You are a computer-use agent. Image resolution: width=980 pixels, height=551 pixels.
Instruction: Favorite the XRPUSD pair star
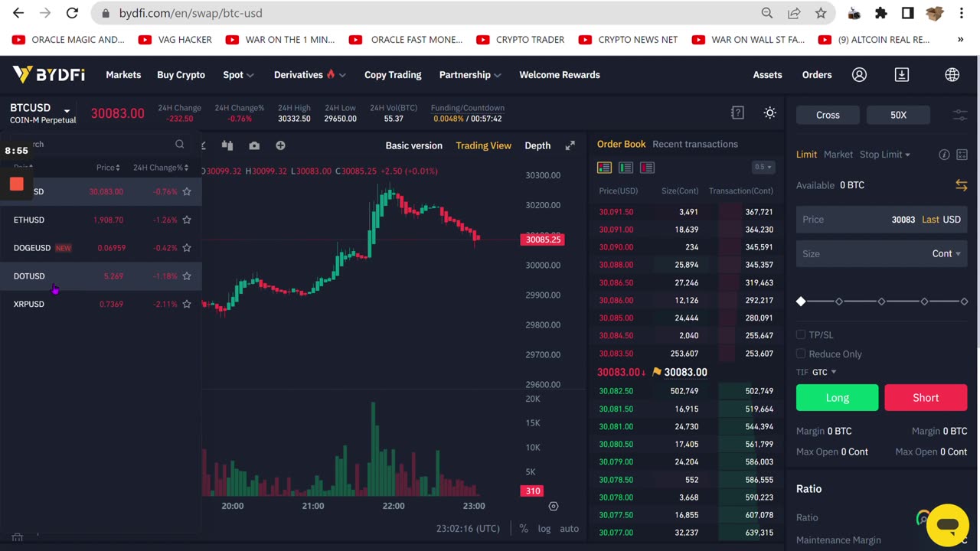coord(186,304)
